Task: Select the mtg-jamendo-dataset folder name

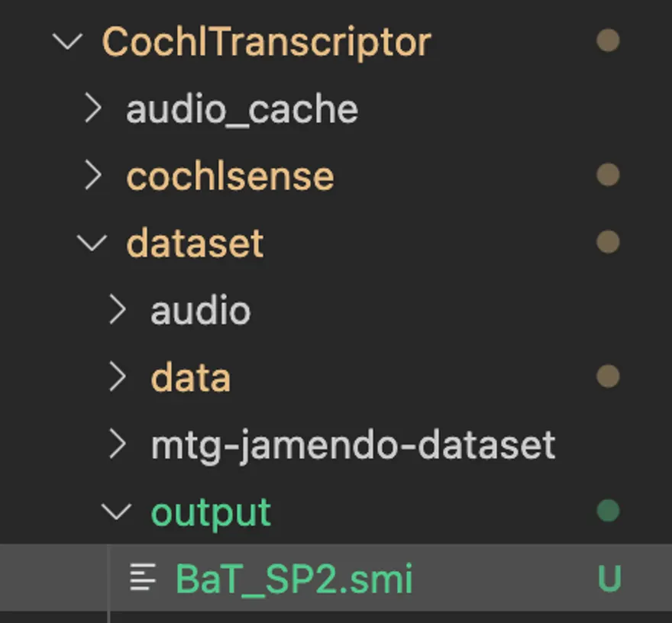Action: coord(353,444)
